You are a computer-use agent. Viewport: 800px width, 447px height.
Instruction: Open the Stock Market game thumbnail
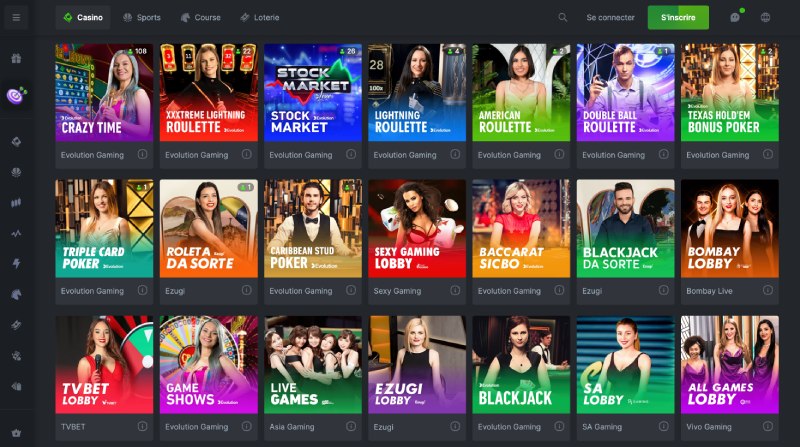313,92
